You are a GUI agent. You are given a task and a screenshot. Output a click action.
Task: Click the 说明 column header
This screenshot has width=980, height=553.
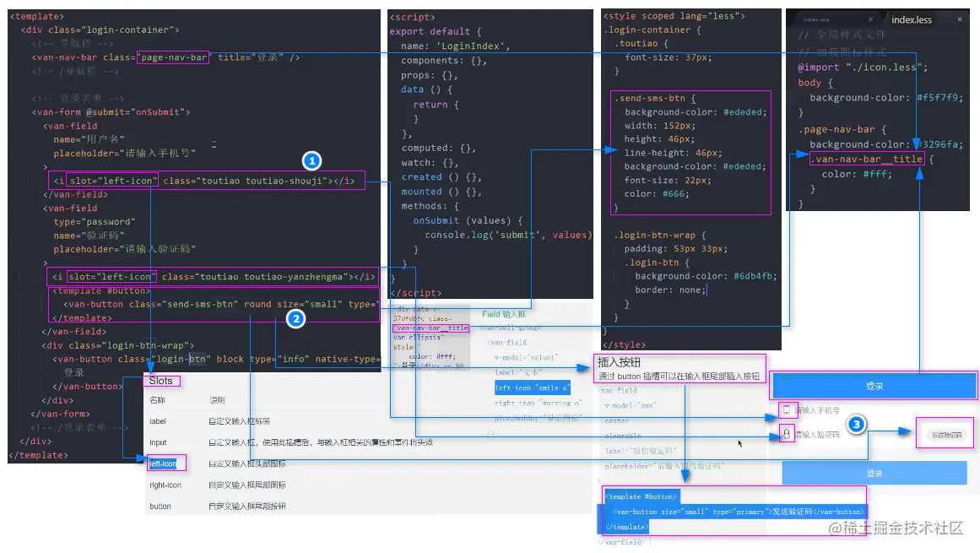pyautogui.click(x=217, y=400)
